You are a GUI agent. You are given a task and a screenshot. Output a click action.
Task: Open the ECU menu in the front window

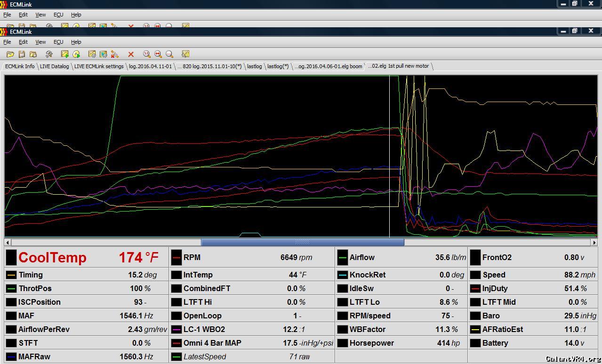click(x=58, y=42)
